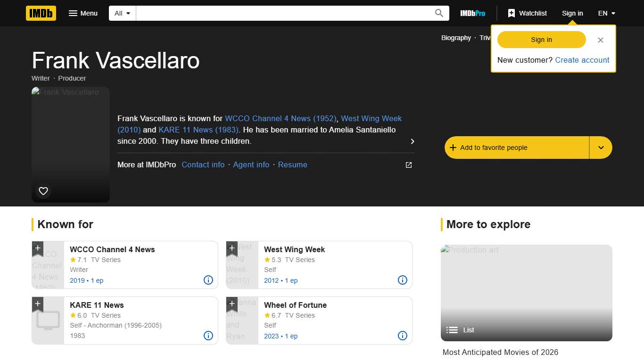Add West Wing Week via the plus icon
The width and height of the screenshot is (644, 362).
[231, 248]
